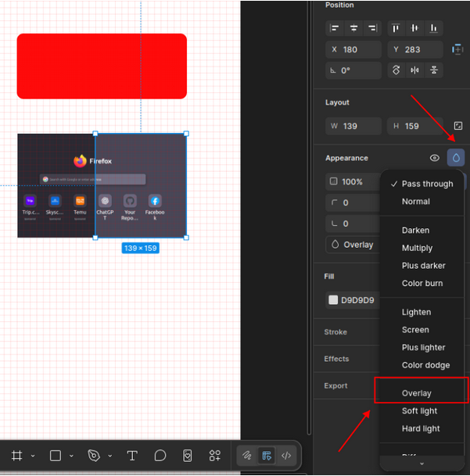Click the flip horizontal icon

415,70
